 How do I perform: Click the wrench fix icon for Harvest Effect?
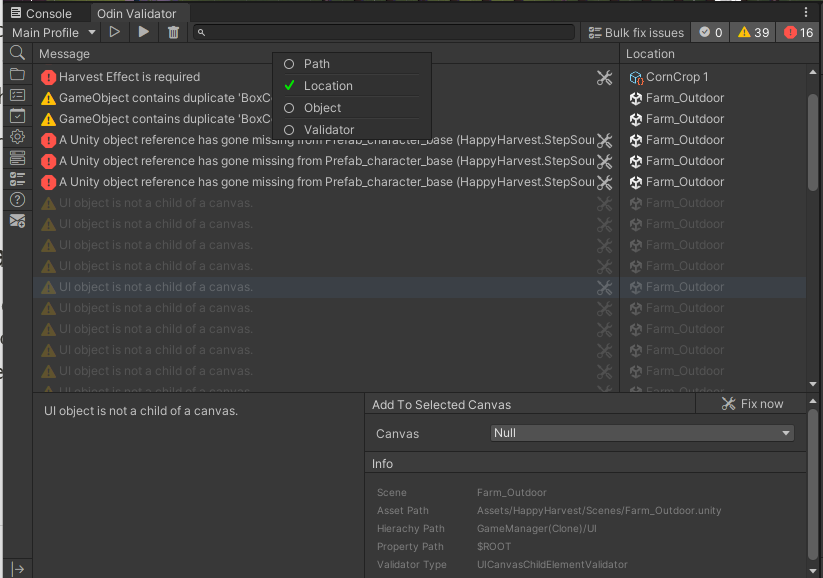click(604, 77)
